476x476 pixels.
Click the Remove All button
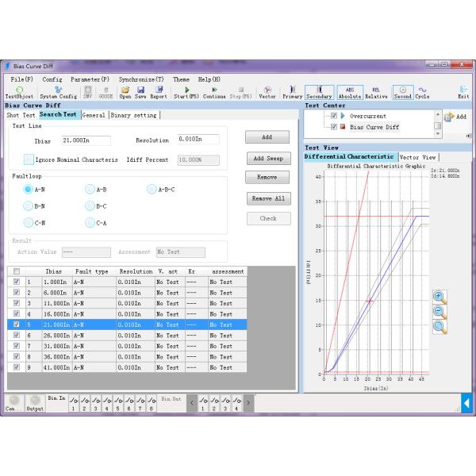[268, 198]
